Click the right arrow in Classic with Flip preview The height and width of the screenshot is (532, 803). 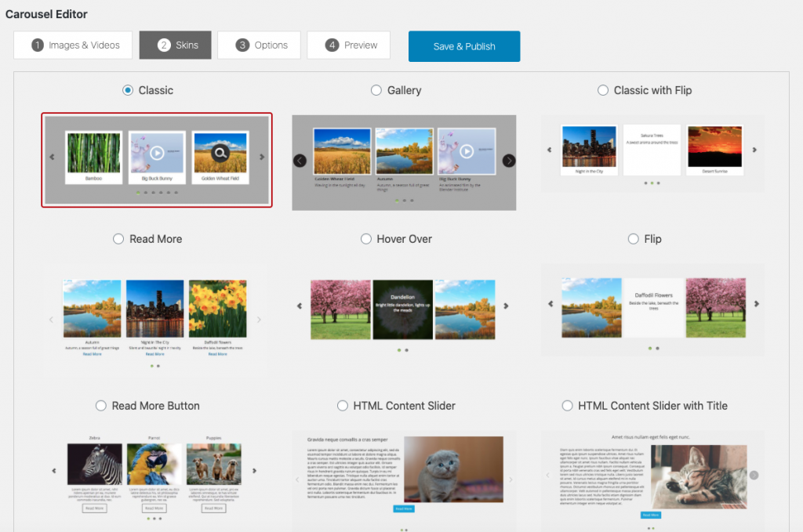[x=754, y=149]
